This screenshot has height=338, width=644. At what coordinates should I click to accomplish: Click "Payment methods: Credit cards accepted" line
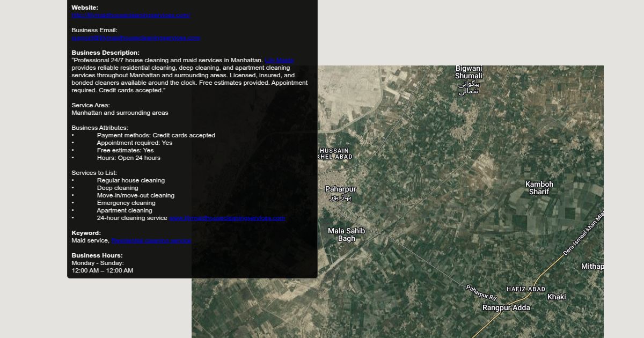coord(156,136)
